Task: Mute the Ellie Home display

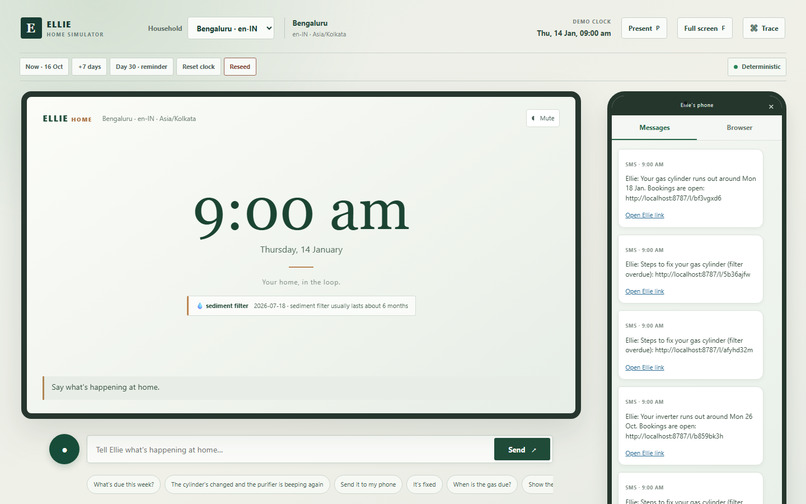Action: tap(543, 118)
